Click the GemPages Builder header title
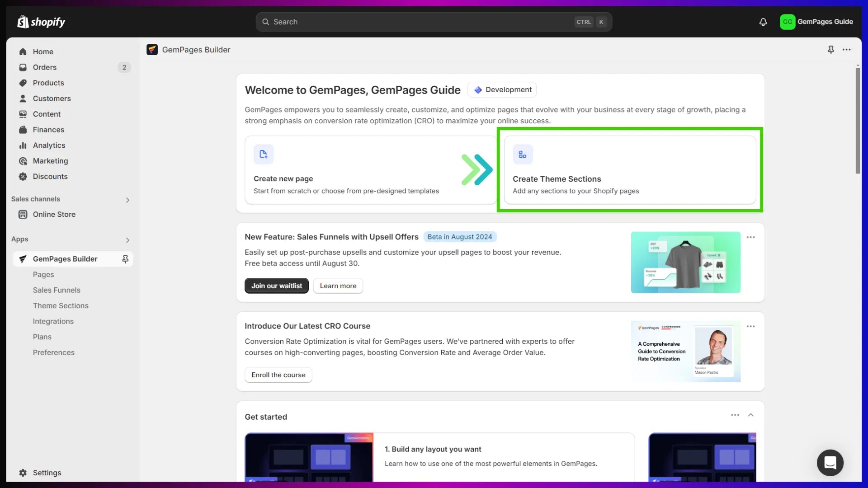868x488 pixels. pos(196,50)
